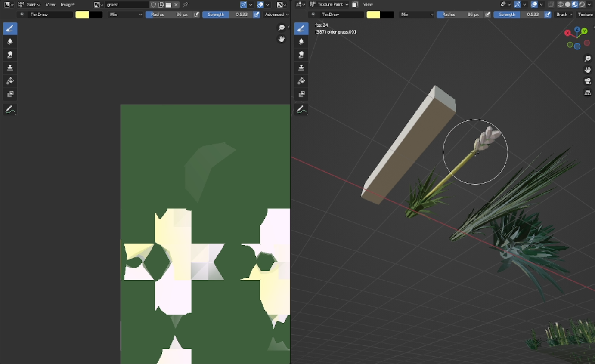Image resolution: width=595 pixels, height=364 pixels.
Task: Enable solid shading mode
Action: click(x=568, y=5)
